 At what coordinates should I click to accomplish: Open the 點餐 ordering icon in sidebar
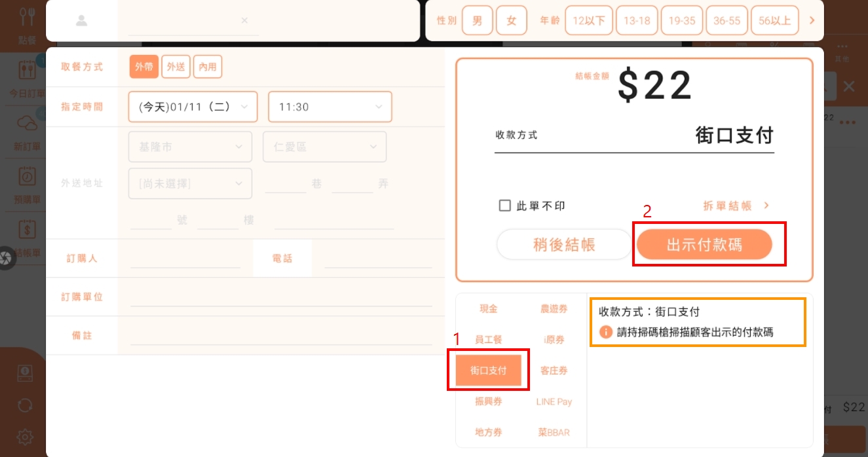(x=27, y=18)
